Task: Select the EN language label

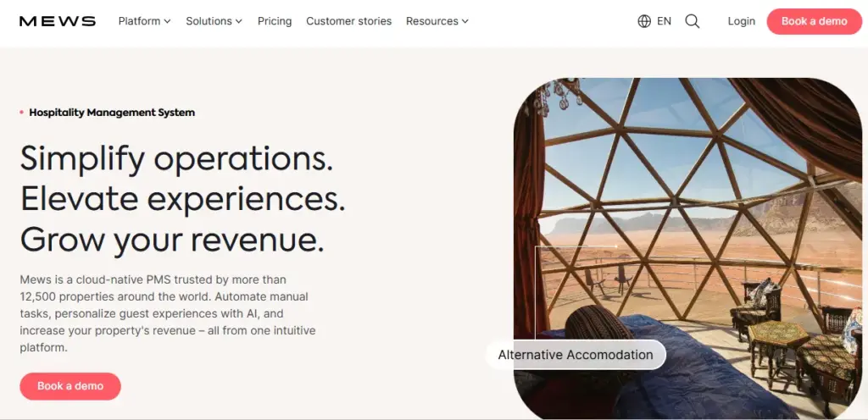Action: coord(664,21)
